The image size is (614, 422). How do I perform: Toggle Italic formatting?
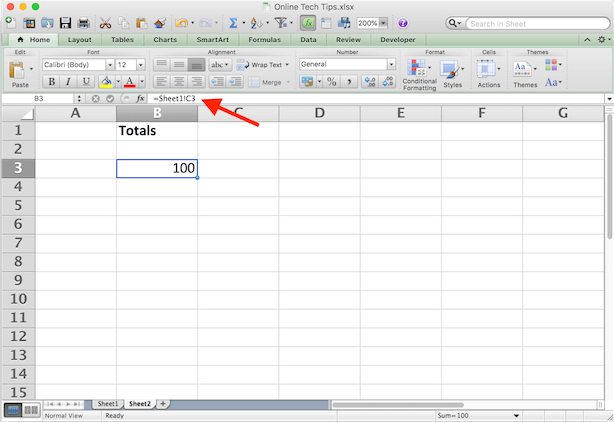point(69,82)
